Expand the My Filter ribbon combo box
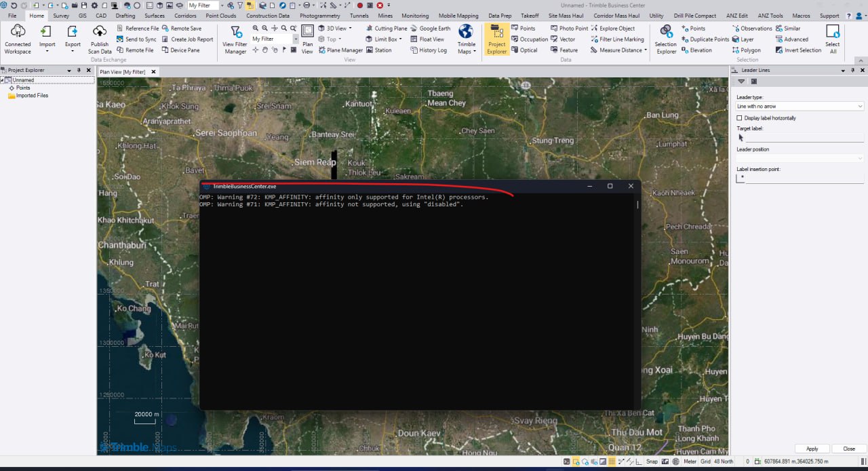 pyautogui.click(x=296, y=39)
